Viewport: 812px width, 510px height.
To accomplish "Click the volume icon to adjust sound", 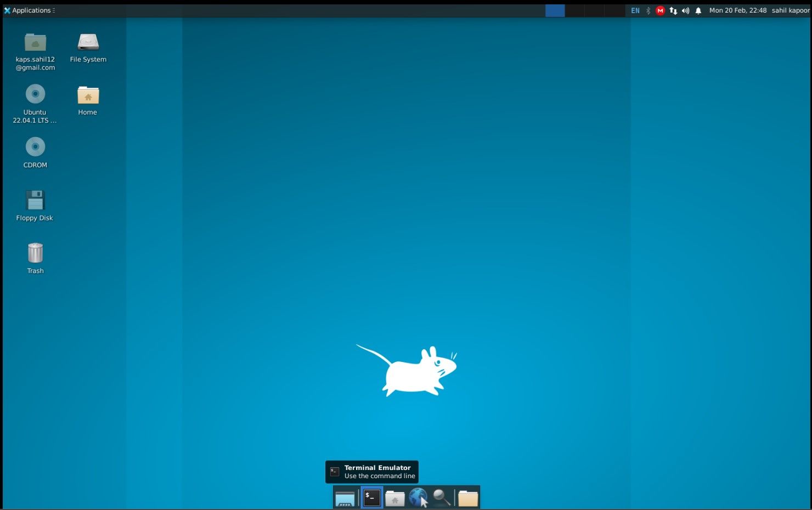I will point(685,10).
